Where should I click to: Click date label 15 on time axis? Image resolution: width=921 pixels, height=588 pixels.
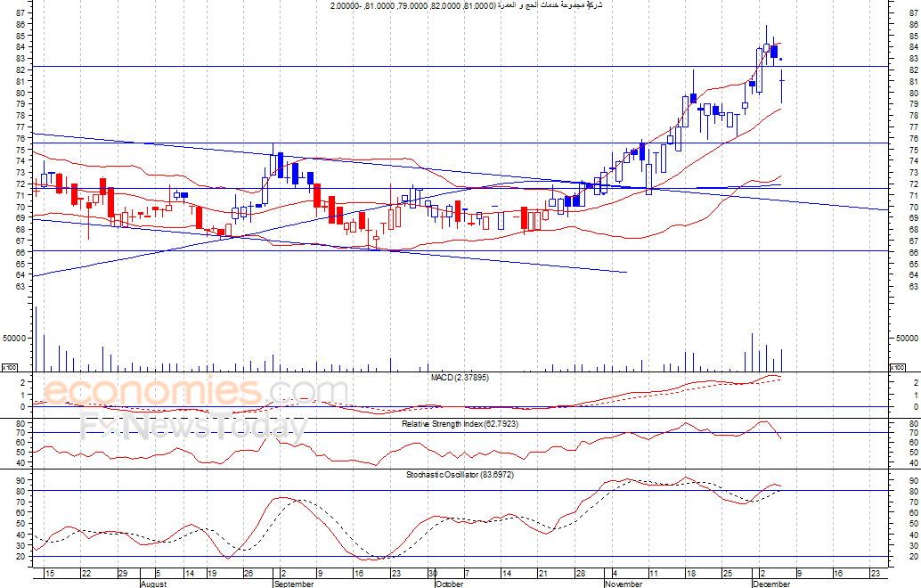50,574
